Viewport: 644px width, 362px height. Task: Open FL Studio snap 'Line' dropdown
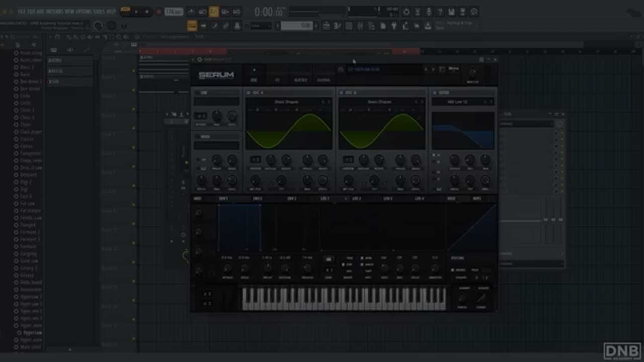(261, 26)
